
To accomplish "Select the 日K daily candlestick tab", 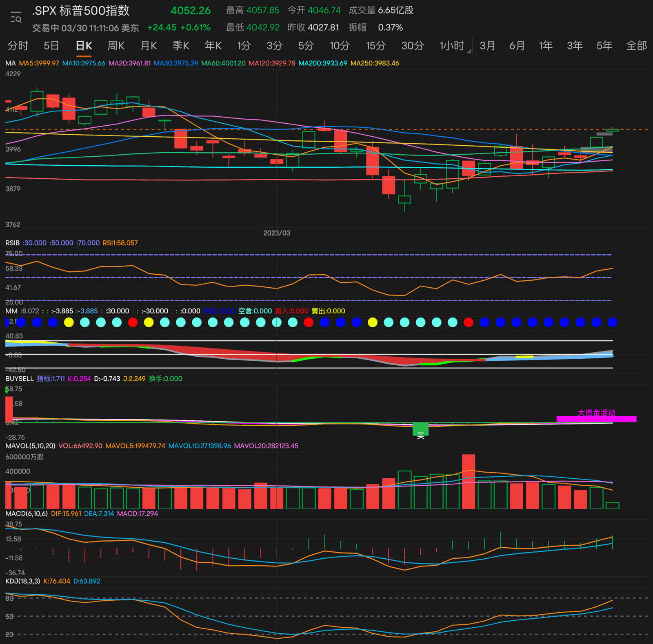I will point(84,46).
